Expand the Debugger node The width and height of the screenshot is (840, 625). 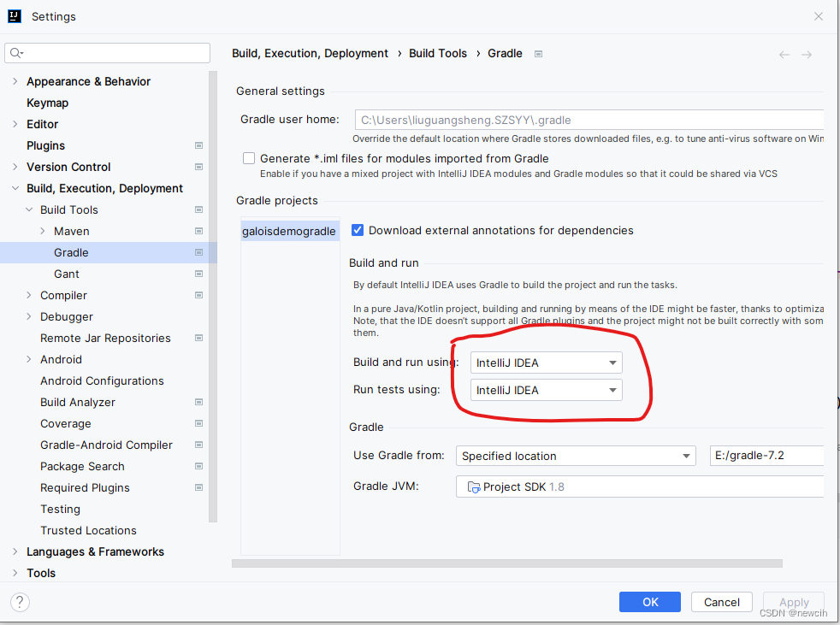point(29,317)
